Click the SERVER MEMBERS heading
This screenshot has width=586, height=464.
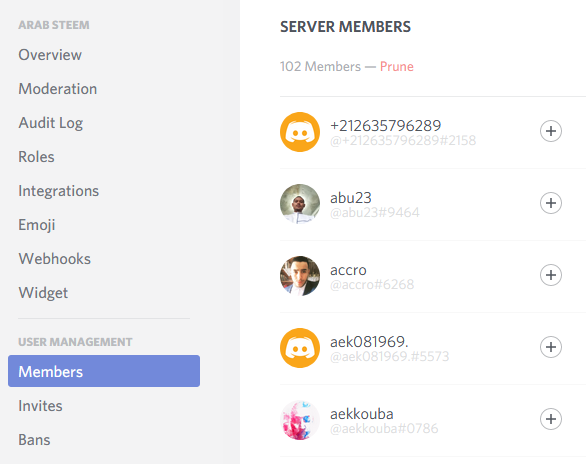coord(345,27)
